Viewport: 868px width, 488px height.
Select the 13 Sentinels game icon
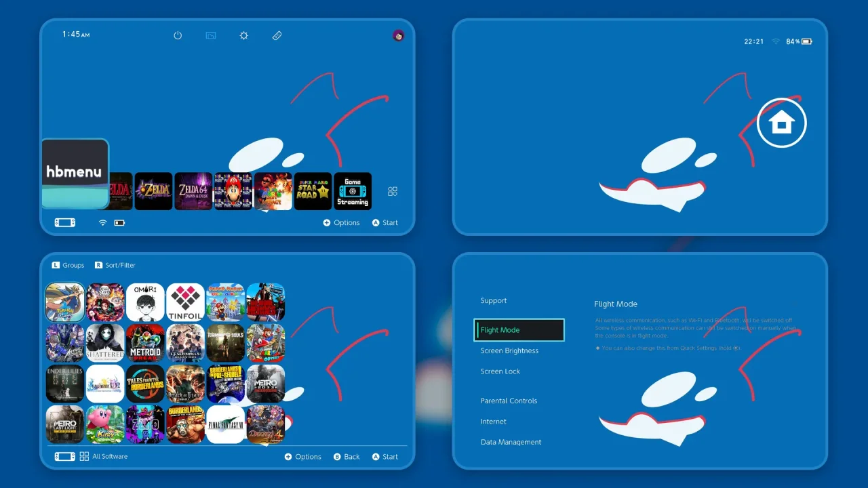[x=185, y=343]
